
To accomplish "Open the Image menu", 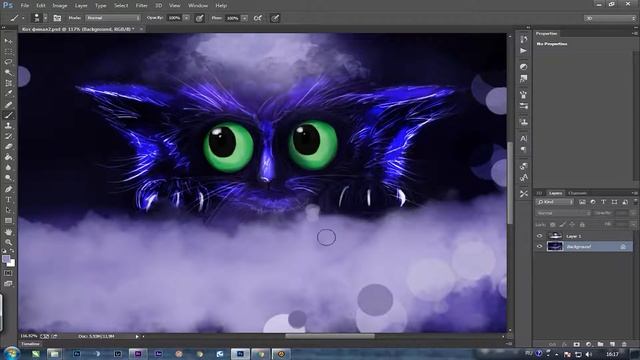I will click(x=60, y=6).
